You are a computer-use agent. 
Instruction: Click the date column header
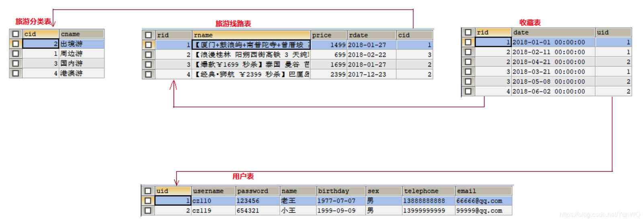[x=553, y=32]
